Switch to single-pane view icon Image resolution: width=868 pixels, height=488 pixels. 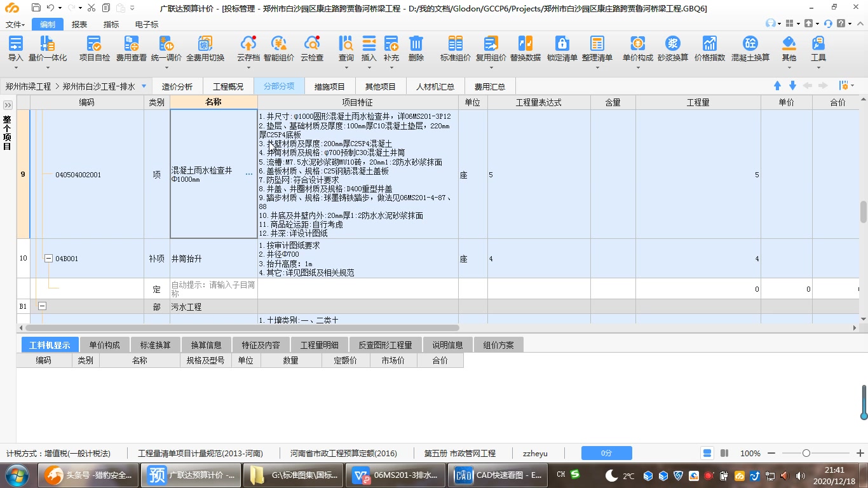[x=707, y=453]
